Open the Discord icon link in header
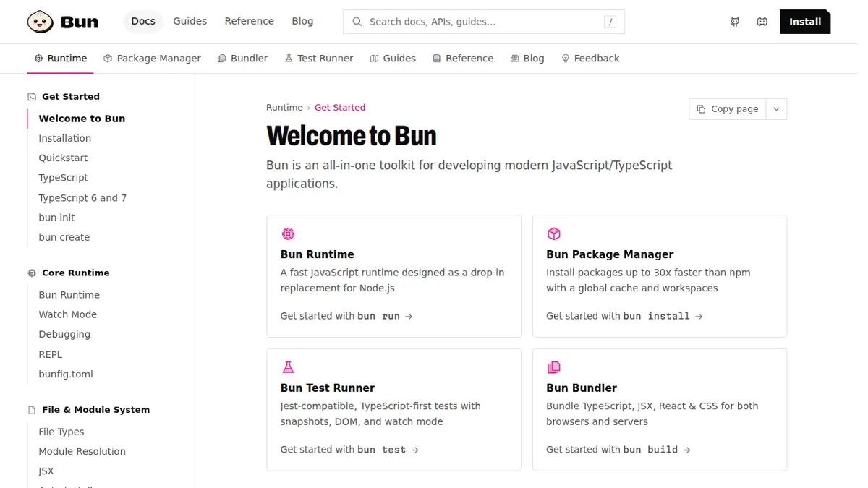868x488 pixels. coord(762,22)
